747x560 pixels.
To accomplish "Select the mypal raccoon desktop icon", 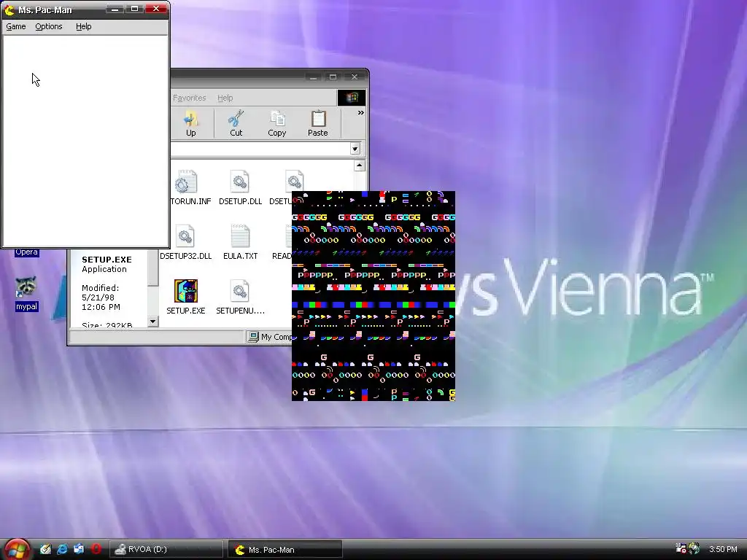I will click(26, 286).
